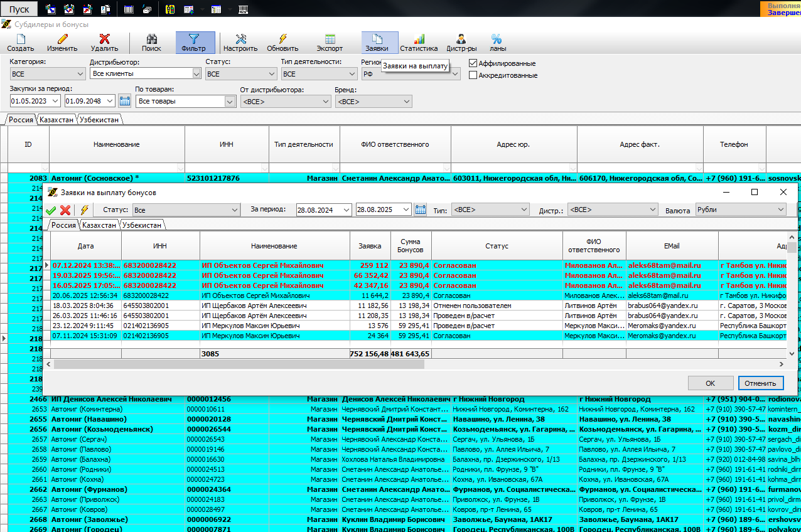Open the От дистрибьютора dropdown
Screen dimensions: 801x532
pos(286,101)
